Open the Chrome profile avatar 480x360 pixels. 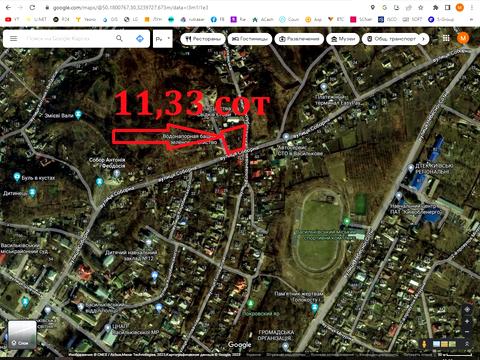(460, 7)
